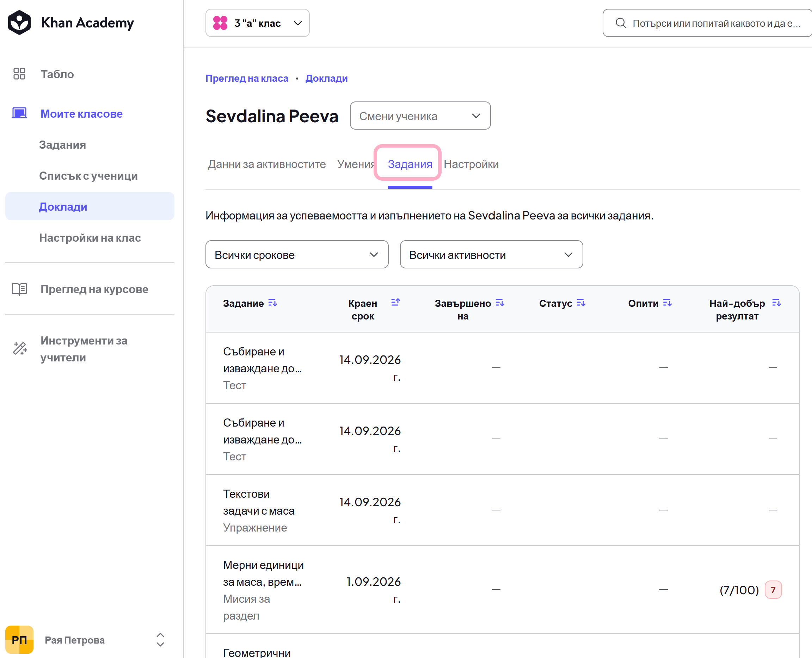Viewport: 812px width, 658px height.
Task: Click the Преглед на курсове book icon
Action: coord(19,289)
